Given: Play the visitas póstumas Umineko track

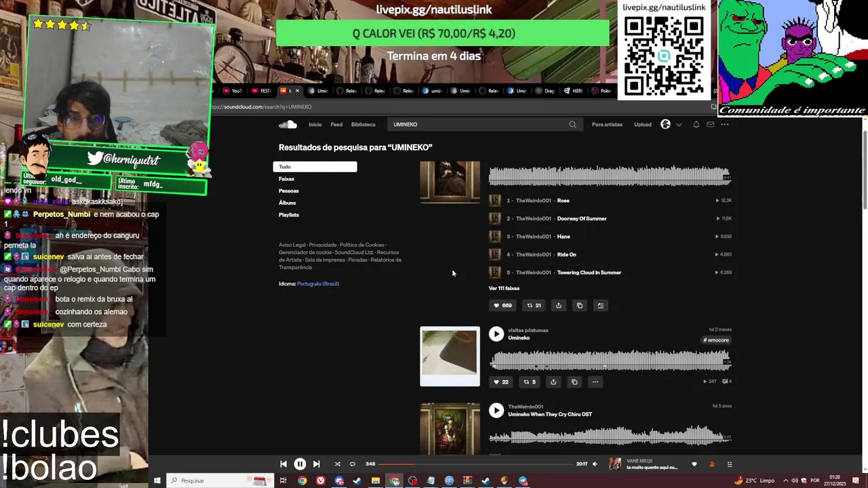Looking at the screenshot, I should tap(496, 333).
